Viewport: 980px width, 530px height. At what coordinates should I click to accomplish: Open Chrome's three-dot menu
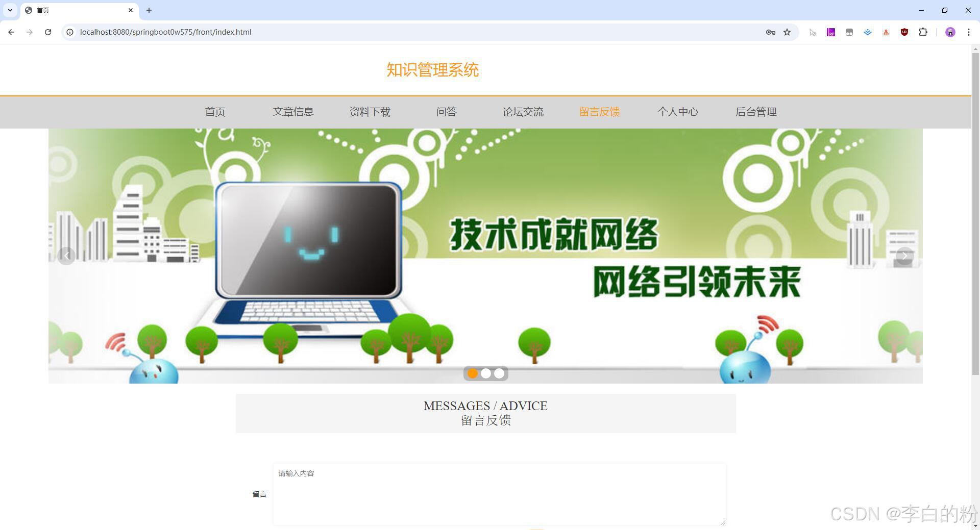(x=968, y=32)
